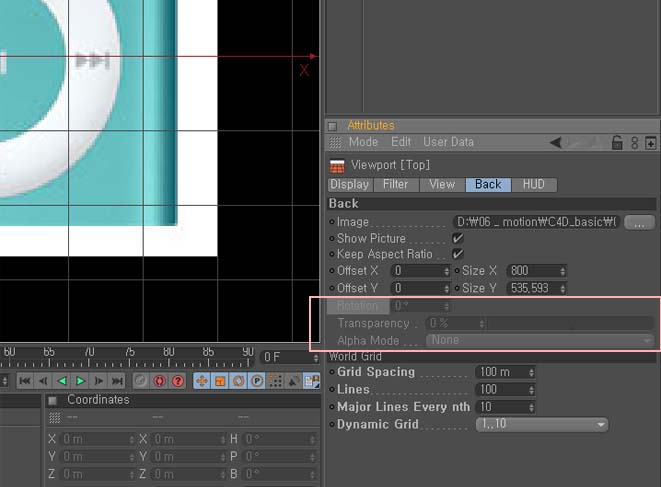Switch to the Filter tab
661x487 pixels.
click(395, 185)
